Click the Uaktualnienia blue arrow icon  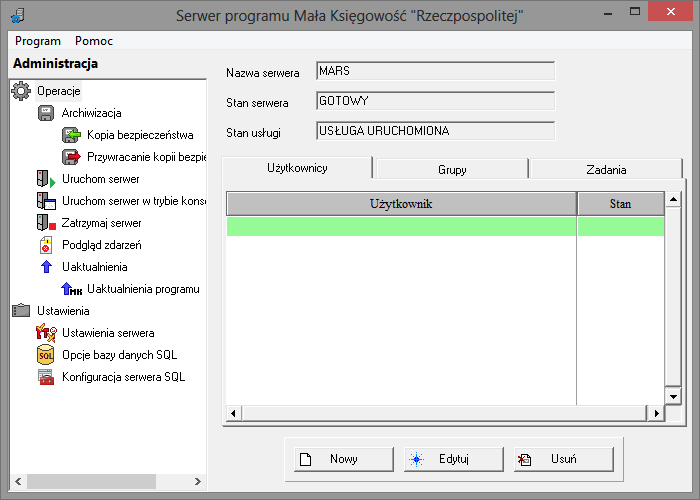(x=45, y=267)
